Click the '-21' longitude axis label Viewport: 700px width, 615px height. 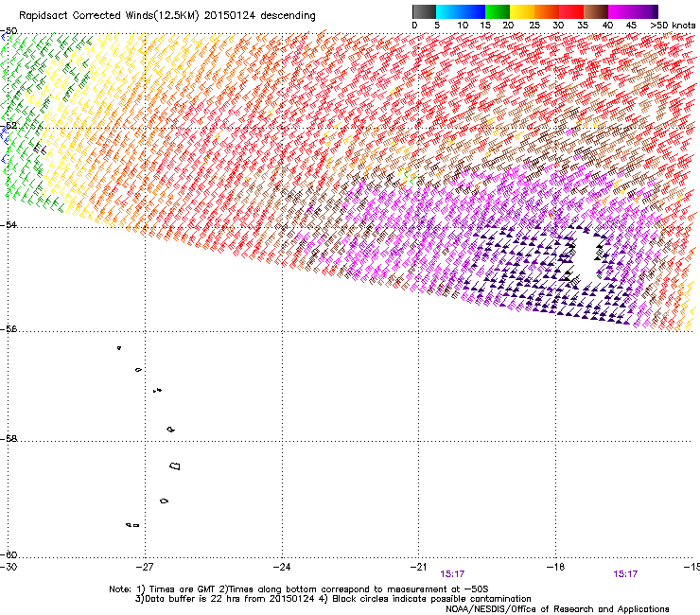[418, 567]
